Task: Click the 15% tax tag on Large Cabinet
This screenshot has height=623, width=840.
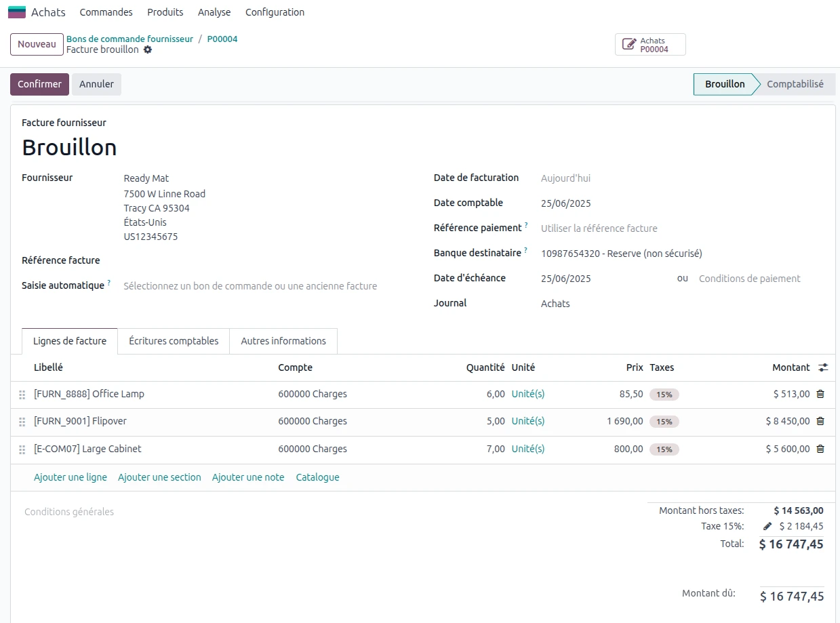Action: click(664, 449)
